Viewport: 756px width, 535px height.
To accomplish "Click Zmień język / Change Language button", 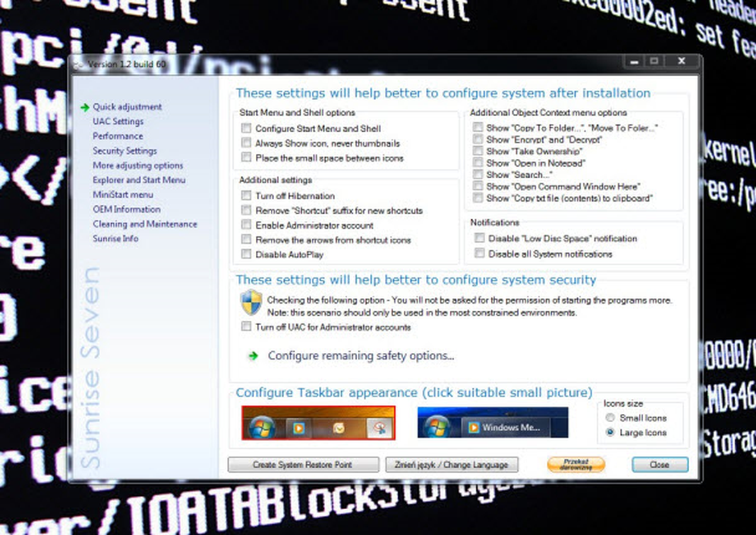I will click(452, 465).
